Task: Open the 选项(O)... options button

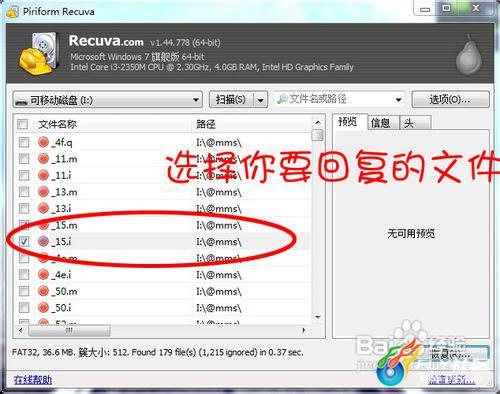Action: point(450,99)
